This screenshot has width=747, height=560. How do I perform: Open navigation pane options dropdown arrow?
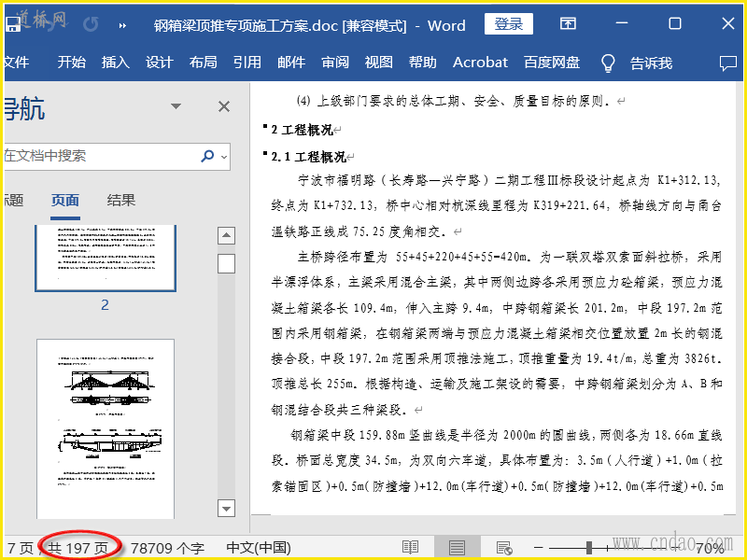click(176, 106)
